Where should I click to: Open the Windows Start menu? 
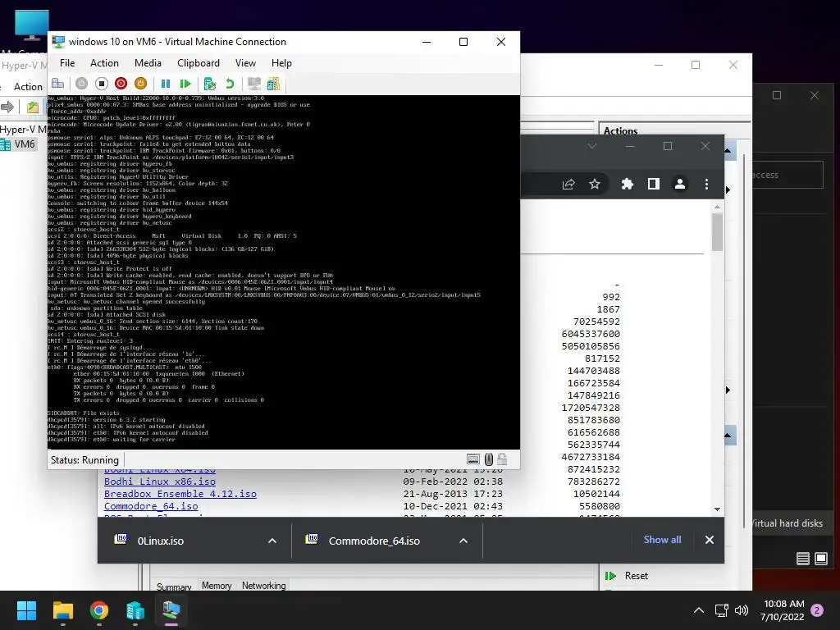[x=26, y=610]
